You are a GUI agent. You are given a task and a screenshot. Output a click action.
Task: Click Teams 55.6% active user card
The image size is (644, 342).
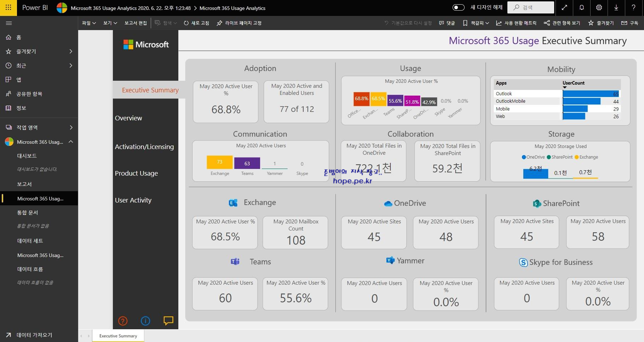click(295, 294)
